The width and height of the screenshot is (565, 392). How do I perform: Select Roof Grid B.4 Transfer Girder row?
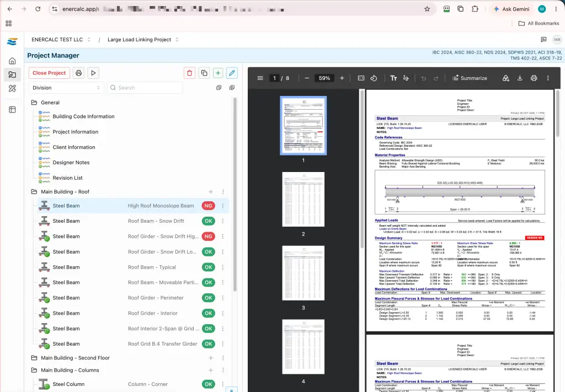pyautogui.click(x=132, y=344)
